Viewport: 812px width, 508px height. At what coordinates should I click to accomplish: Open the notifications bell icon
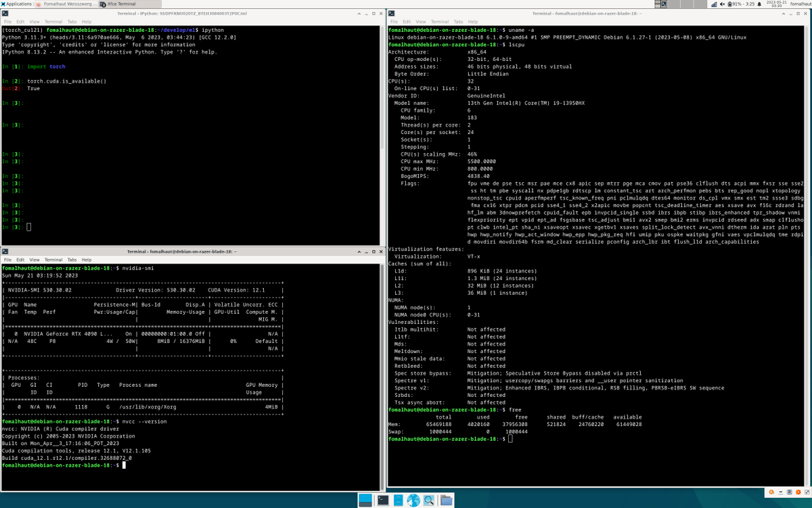761,4
